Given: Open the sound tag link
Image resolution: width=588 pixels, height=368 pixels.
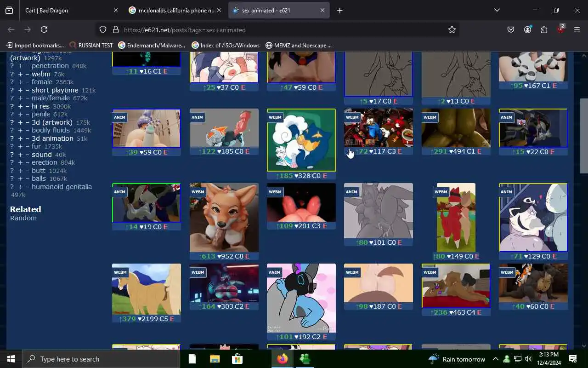Looking at the screenshot, I should [x=41, y=155].
